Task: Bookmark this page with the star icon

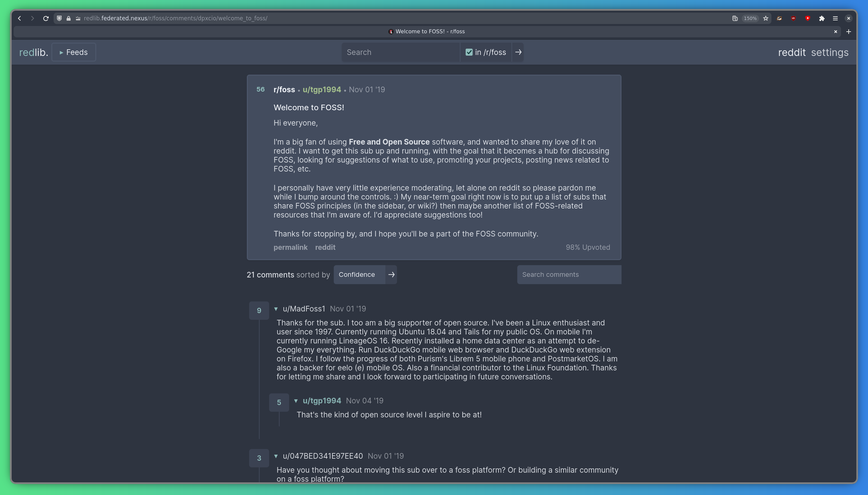Action: point(766,18)
